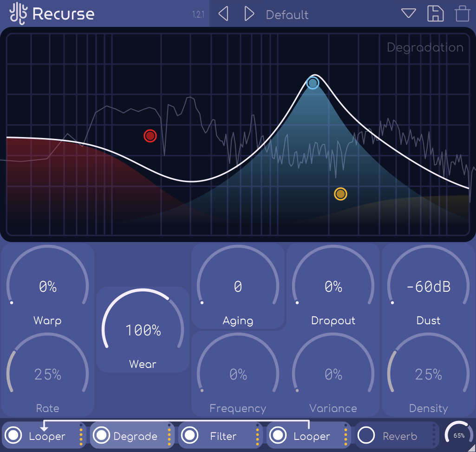Enable the Reverb module toggle

click(x=366, y=435)
